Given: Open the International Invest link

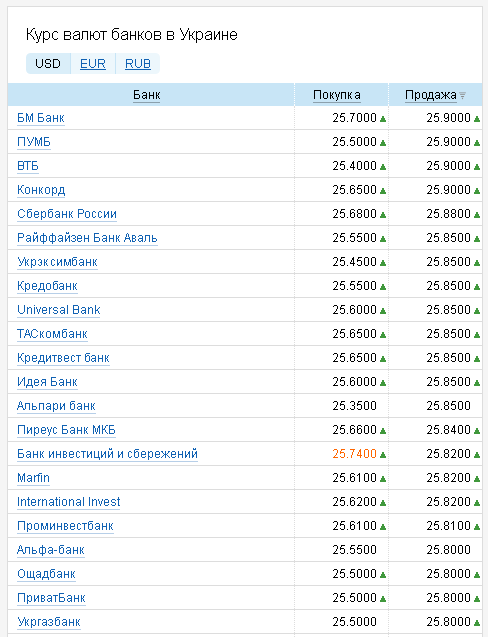Looking at the screenshot, I should tap(69, 502).
